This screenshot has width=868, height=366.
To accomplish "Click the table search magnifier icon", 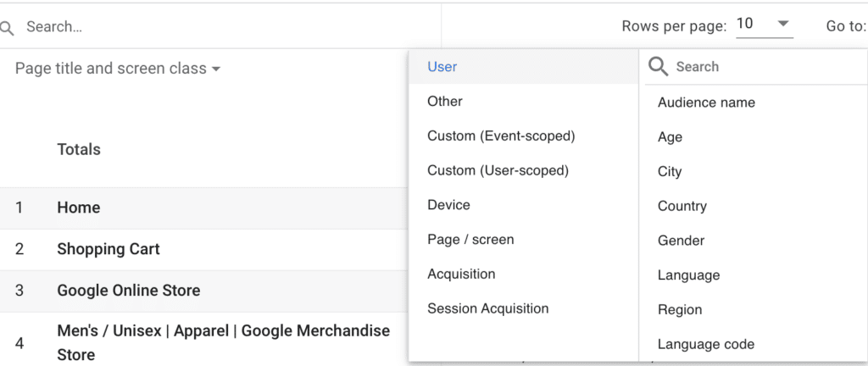I will tap(8, 28).
